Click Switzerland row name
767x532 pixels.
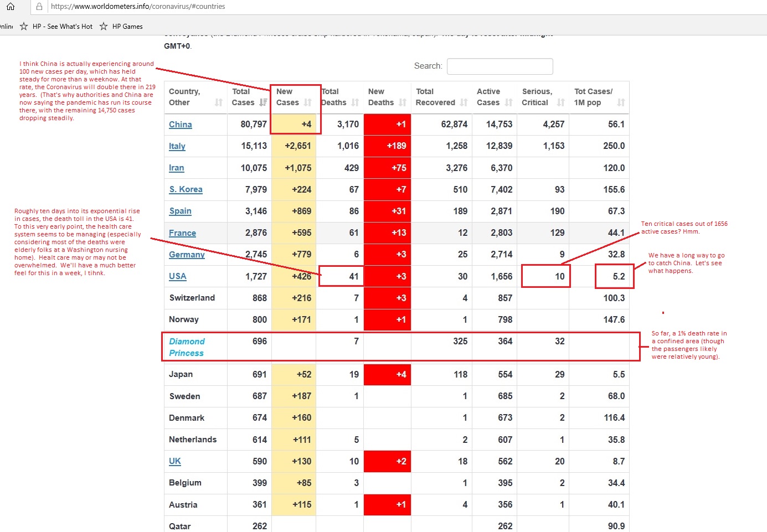(x=192, y=298)
